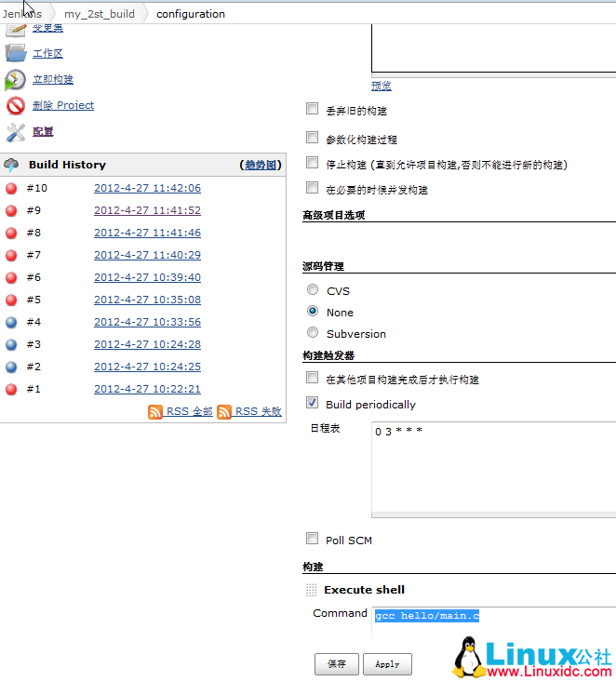Enable the 丢弃旧的构建 checkbox

click(x=313, y=109)
